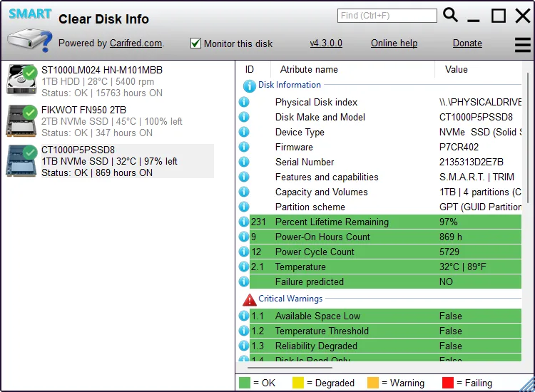535x392 pixels.
Task: Click info icon for Power Cycle Count
Action: (x=244, y=252)
